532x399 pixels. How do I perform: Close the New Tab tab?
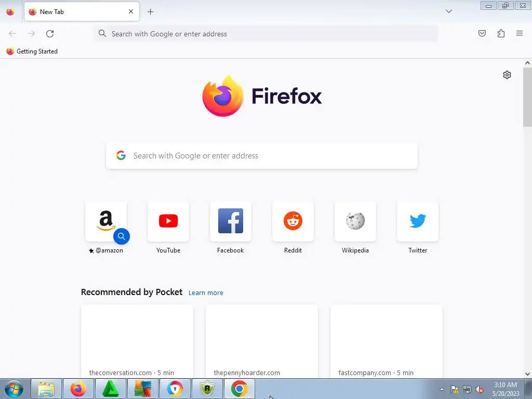point(131,11)
